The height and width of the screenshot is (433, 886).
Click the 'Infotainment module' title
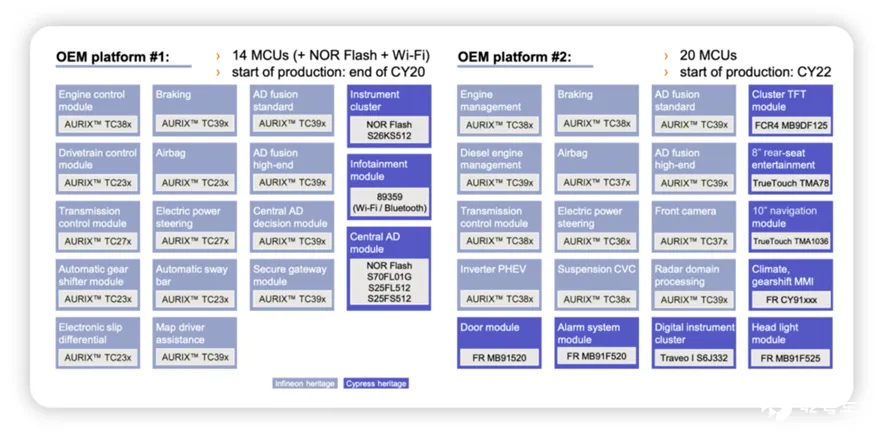[379, 170]
